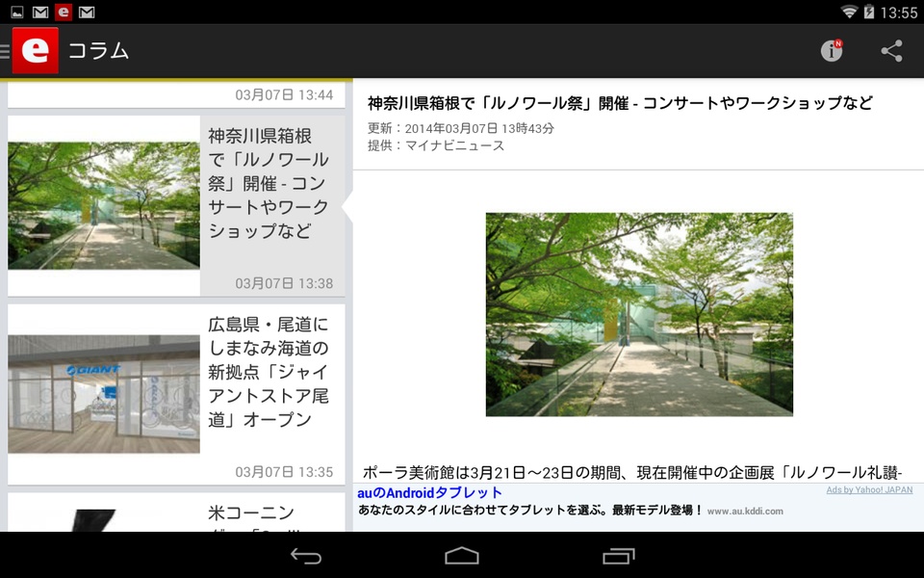Image resolution: width=924 pixels, height=578 pixels.
Task: Open the red 'e' notification in status bar
Action: pos(64,12)
